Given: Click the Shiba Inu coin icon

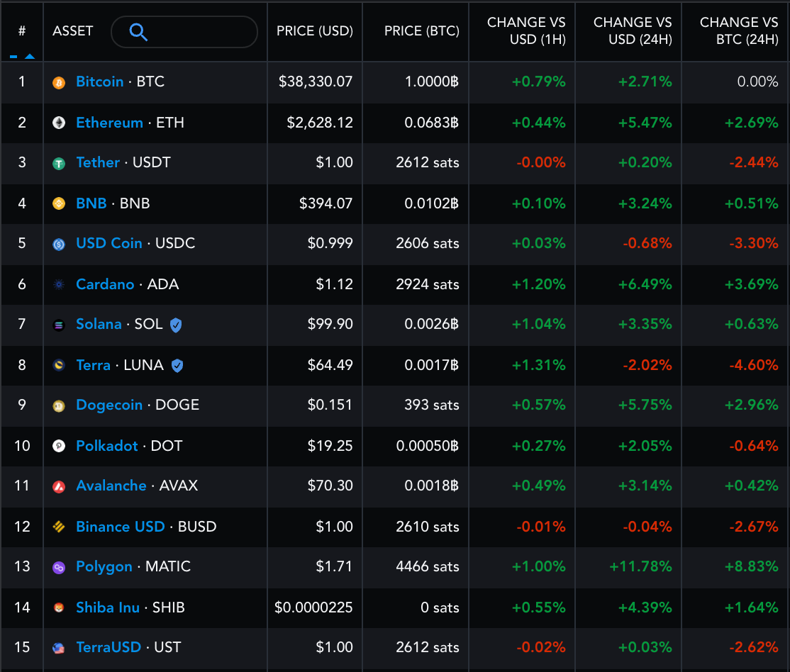Looking at the screenshot, I should [x=59, y=608].
